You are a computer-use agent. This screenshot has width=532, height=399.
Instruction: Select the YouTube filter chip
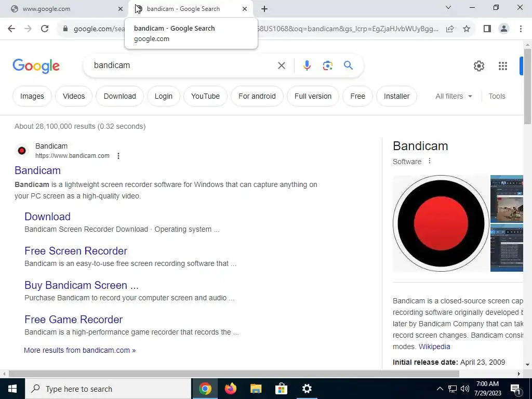coord(205,96)
